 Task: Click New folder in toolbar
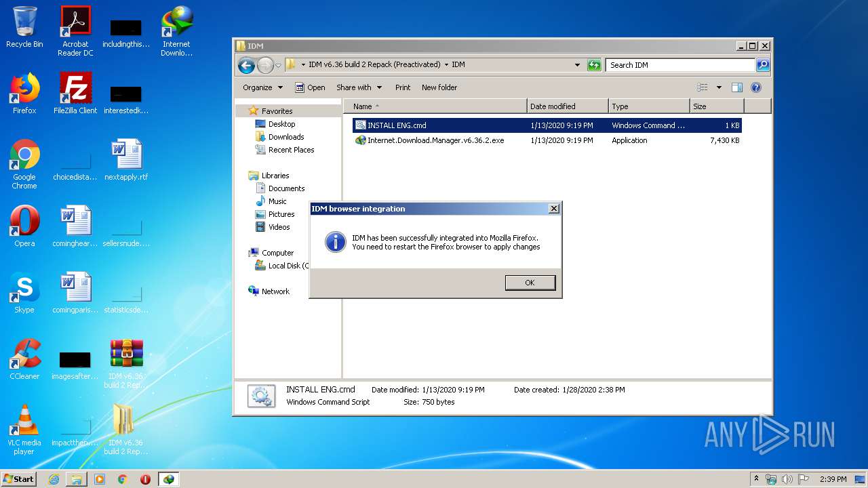pos(439,87)
